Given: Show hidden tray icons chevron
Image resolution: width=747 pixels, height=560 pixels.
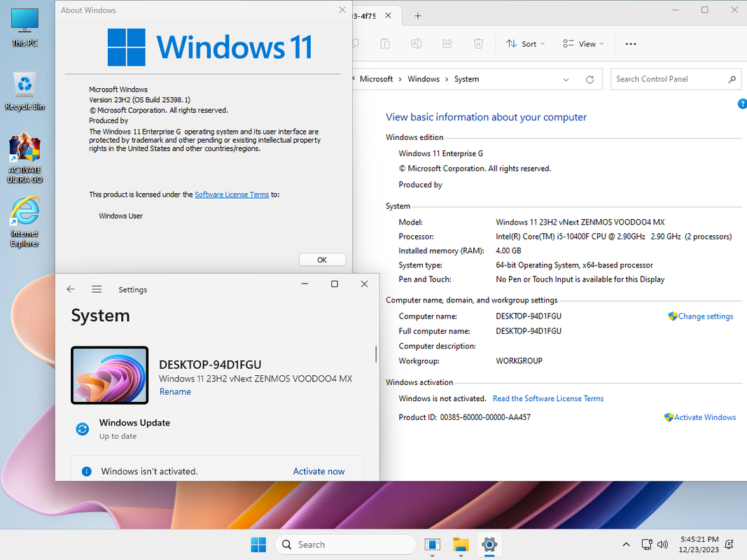Looking at the screenshot, I should (x=627, y=545).
